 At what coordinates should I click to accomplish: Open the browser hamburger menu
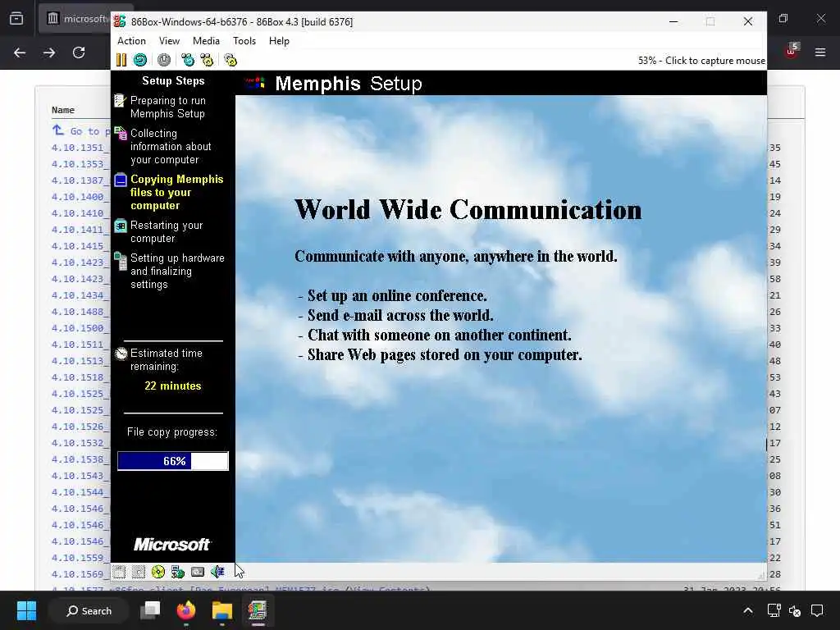pyautogui.click(x=820, y=52)
